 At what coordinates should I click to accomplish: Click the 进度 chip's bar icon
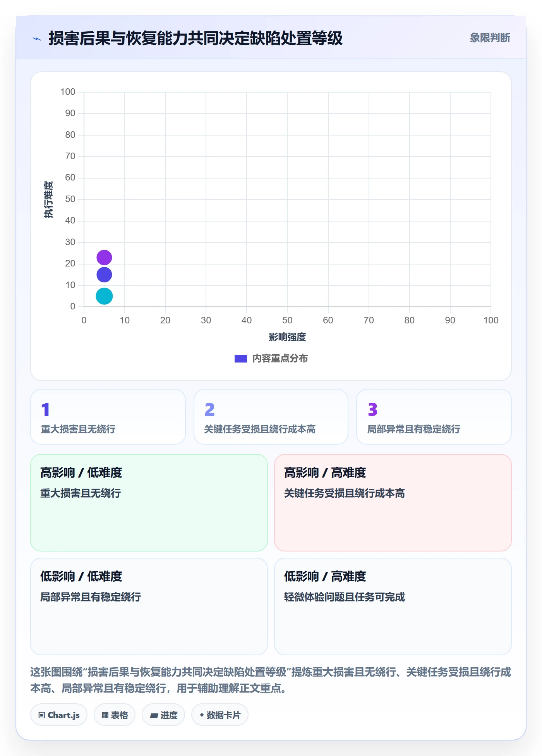(154, 716)
